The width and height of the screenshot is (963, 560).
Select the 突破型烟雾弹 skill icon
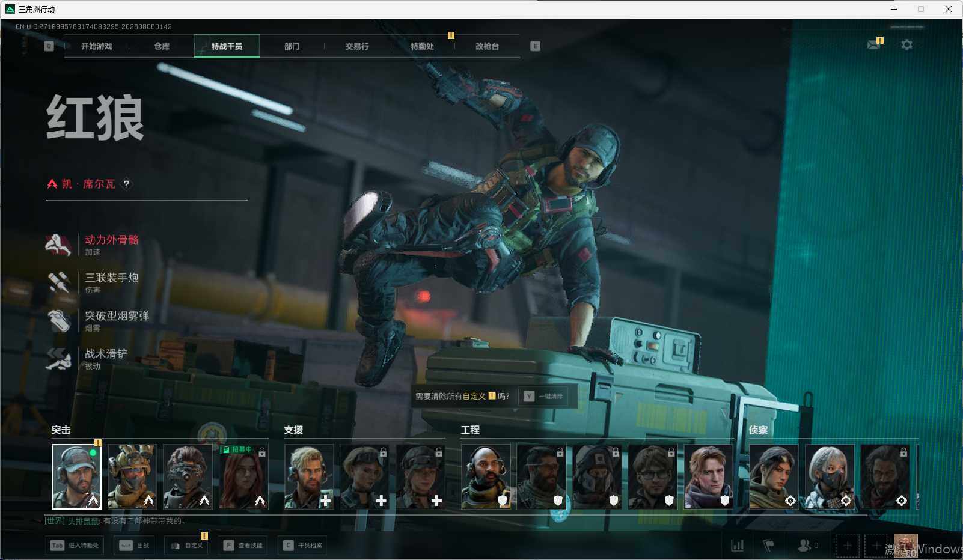[59, 320]
